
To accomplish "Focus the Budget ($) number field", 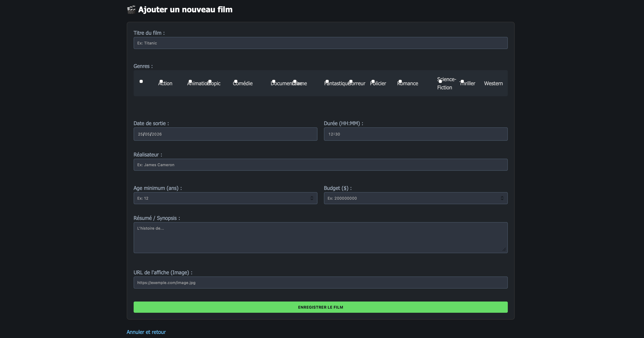I will (416, 198).
